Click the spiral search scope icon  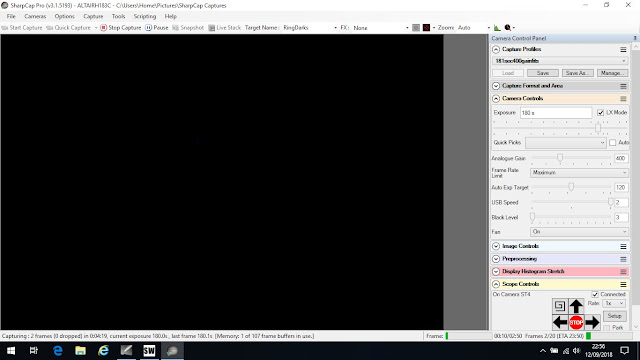560,306
